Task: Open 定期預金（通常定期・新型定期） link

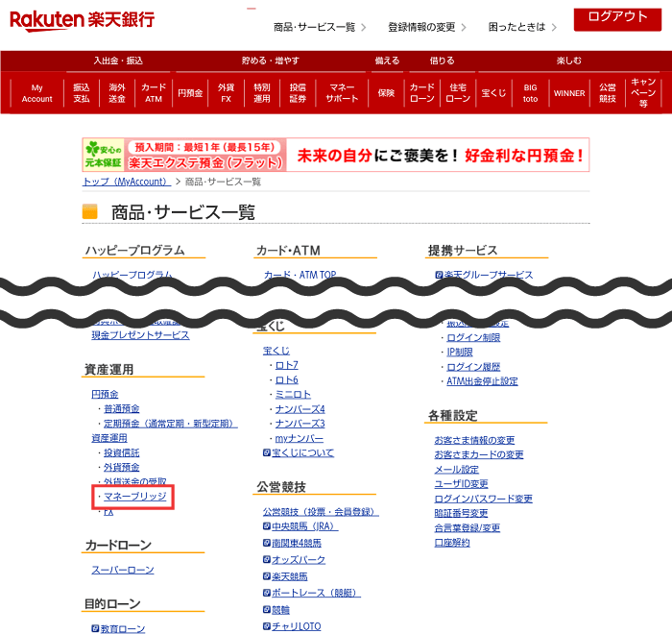Action: [171, 424]
